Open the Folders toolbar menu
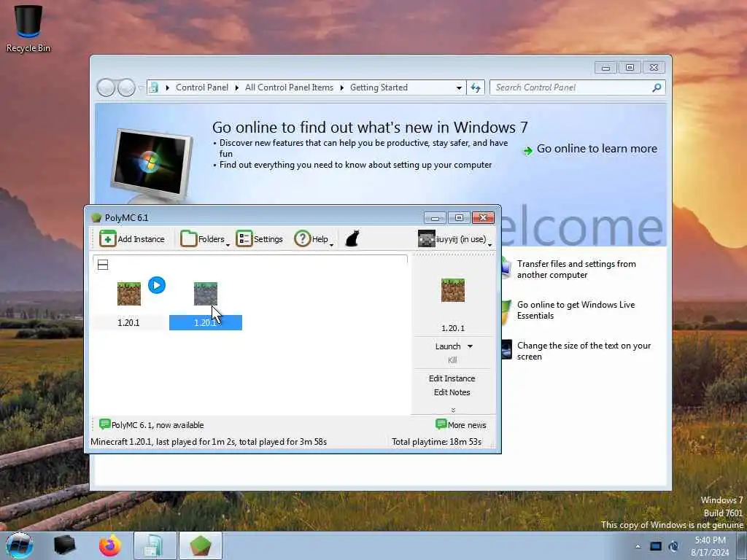747x560 pixels. pyautogui.click(x=204, y=238)
